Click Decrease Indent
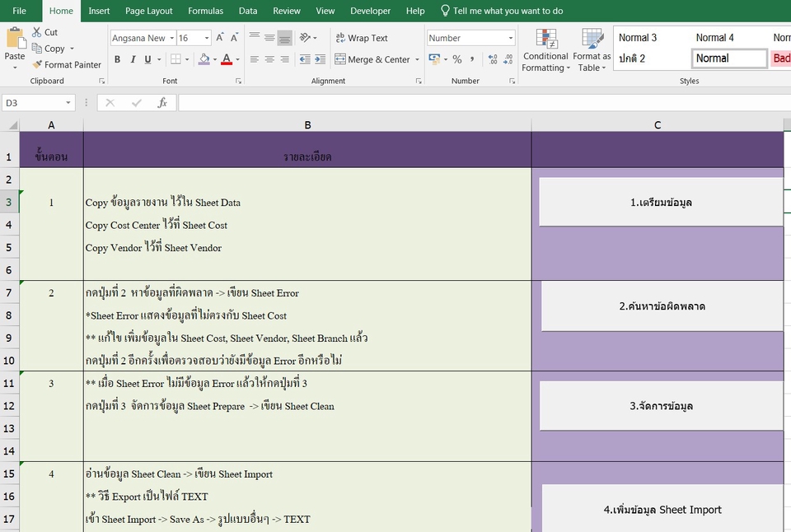The image size is (791, 532). [x=305, y=59]
